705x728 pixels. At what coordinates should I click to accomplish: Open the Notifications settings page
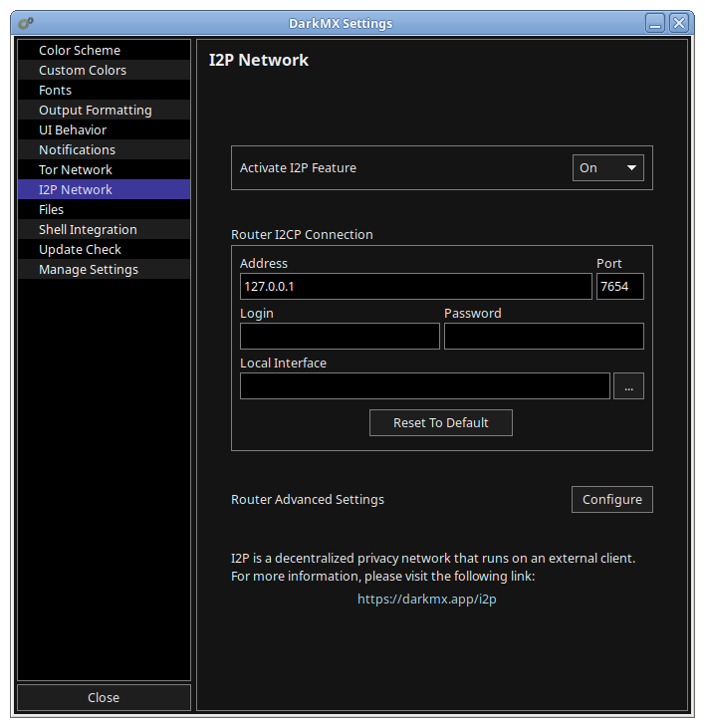coord(104,150)
